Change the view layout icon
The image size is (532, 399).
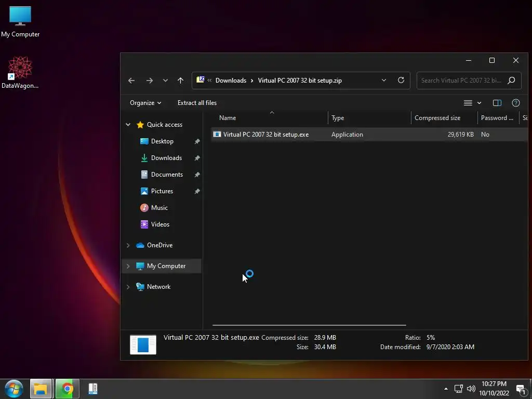tap(468, 103)
